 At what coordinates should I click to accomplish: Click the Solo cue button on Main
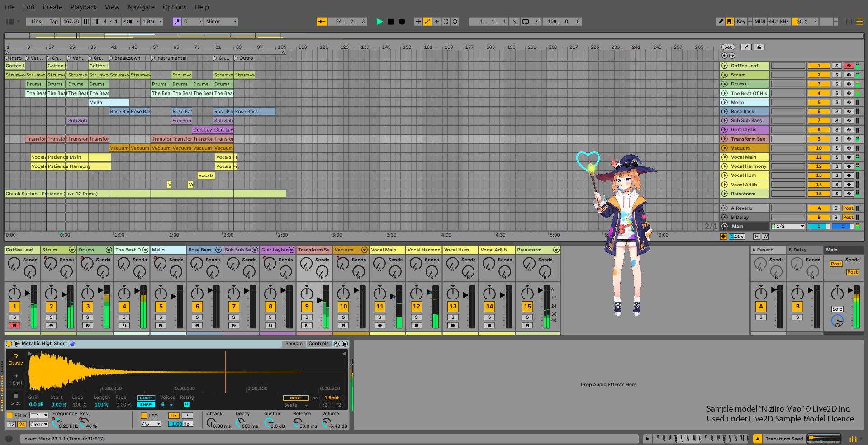point(837,309)
